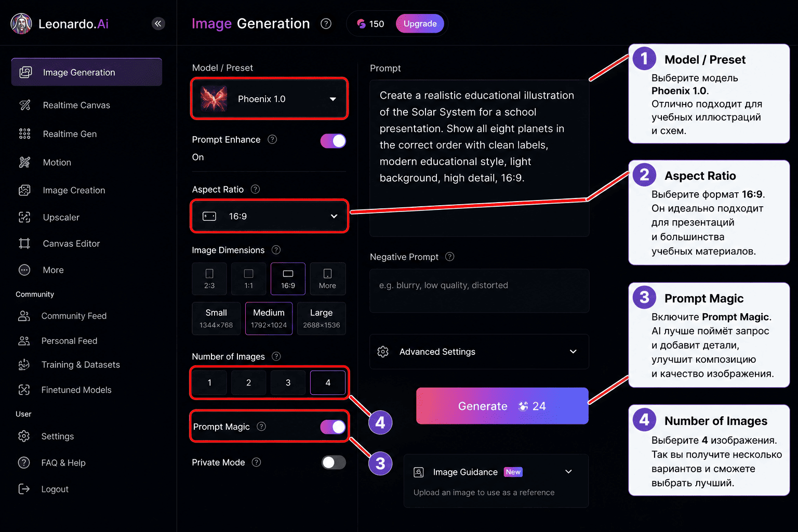Screen dimensions: 798x532
Task: Click into the Negative Prompt field
Action: click(x=479, y=290)
